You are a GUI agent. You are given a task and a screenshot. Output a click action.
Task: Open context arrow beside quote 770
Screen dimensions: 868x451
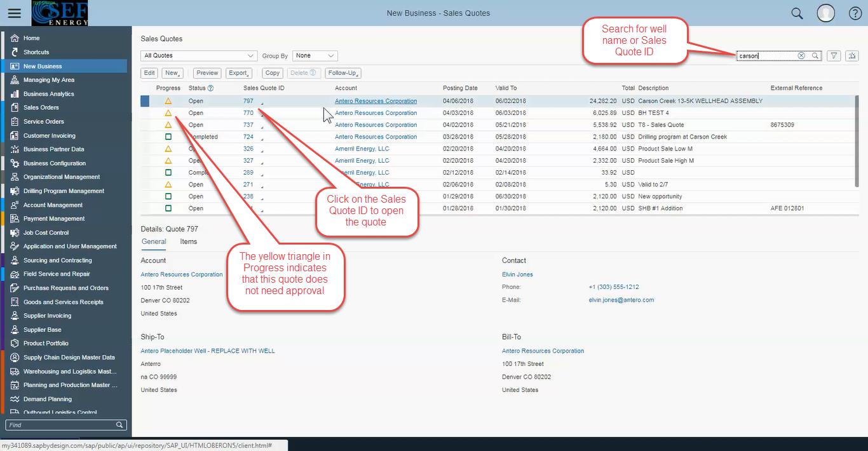click(262, 114)
